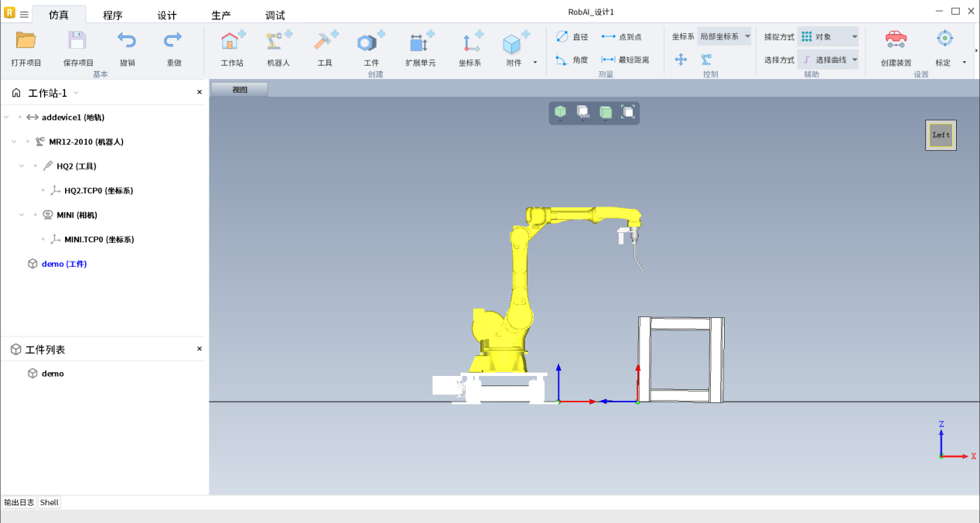Screen dimensions: 980x523
Task: Open the 坐标系 局部坐标系 dropdown
Action: 723,36
